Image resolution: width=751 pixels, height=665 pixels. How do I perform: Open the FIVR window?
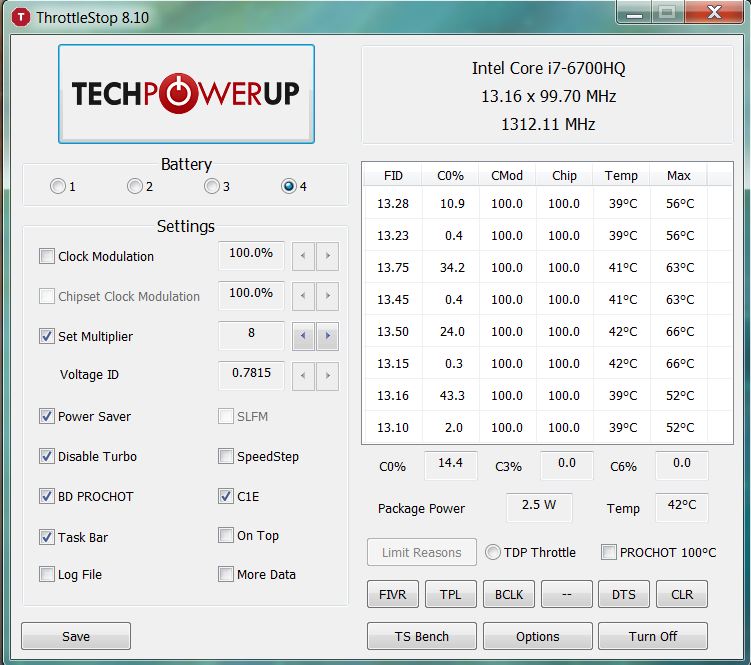pos(393,594)
